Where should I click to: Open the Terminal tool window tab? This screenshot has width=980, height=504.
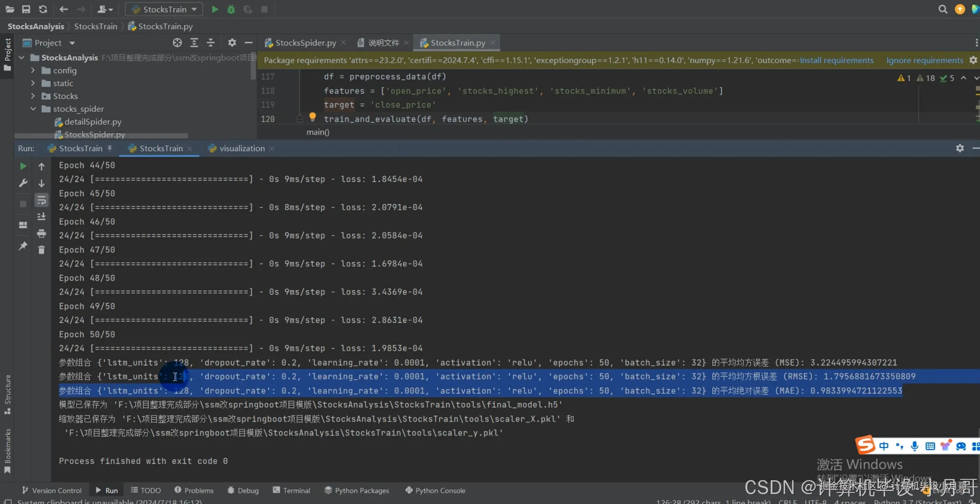(x=292, y=491)
